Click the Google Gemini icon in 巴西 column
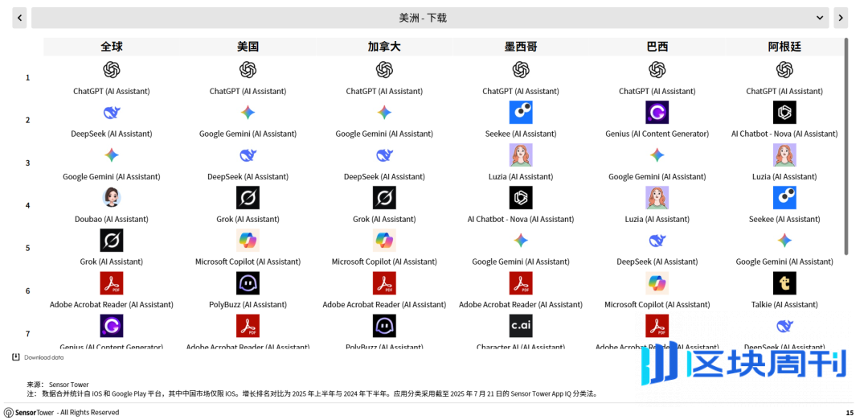Screen dimensions: 868x420 pyautogui.click(x=657, y=155)
